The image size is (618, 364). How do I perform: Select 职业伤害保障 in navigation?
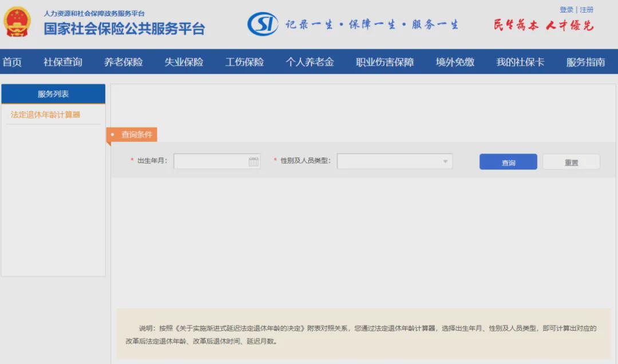pyautogui.click(x=385, y=62)
